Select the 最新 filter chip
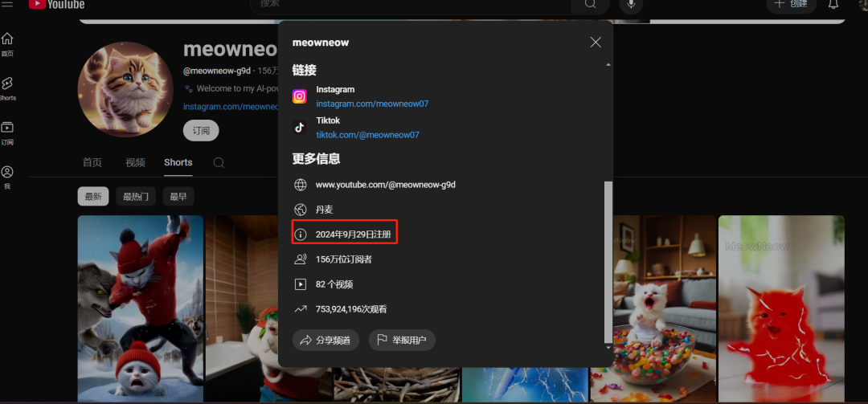 [93, 197]
